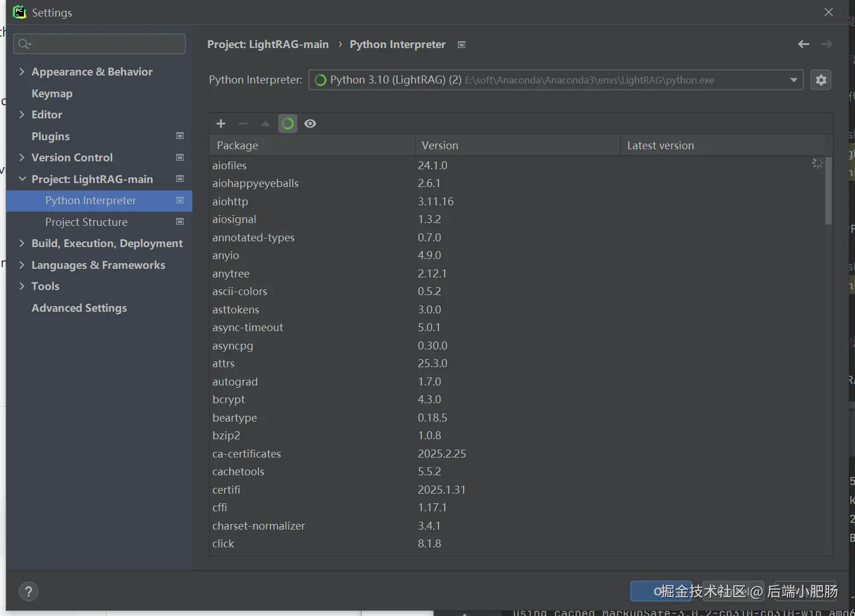The width and height of the screenshot is (855, 616).
Task: Collapse Project: LightRAG-main section
Action: click(x=22, y=179)
